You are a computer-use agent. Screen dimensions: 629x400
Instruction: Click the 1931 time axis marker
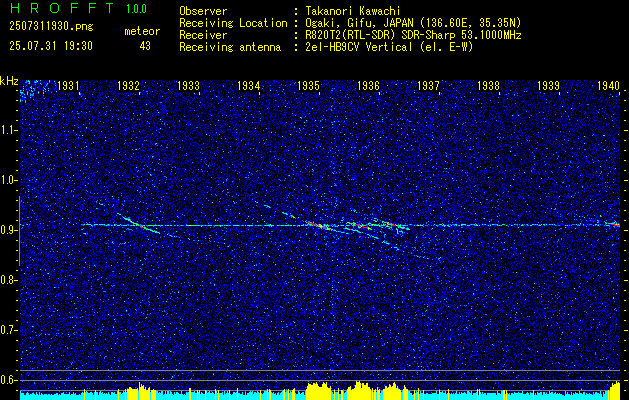68,85
